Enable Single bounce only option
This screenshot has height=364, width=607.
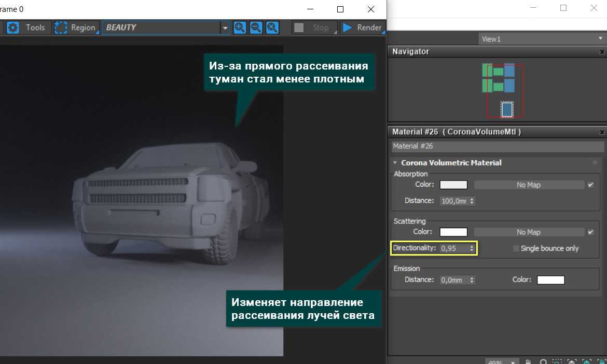click(516, 248)
